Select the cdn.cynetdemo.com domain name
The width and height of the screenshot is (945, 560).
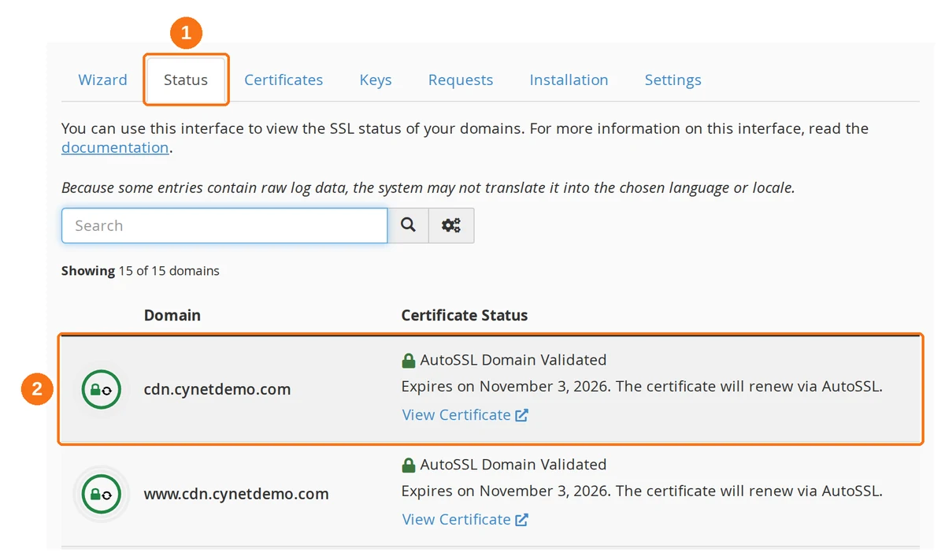pos(217,389)
